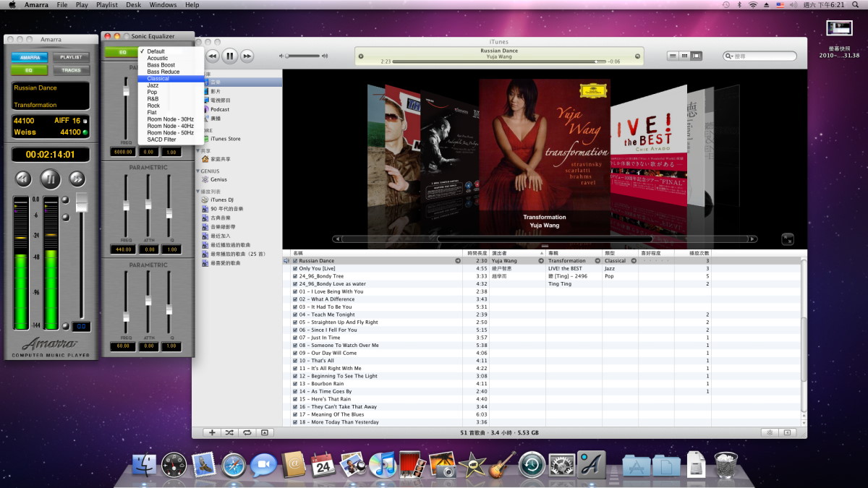Sort tracks by 播放次數 column header
868x488 pixels.
693,253
